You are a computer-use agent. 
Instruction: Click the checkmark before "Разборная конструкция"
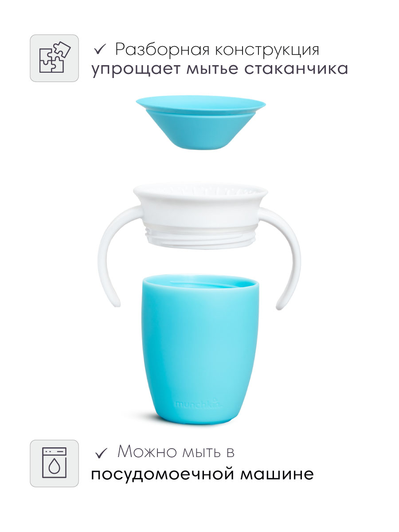click(x=101, y=51)
